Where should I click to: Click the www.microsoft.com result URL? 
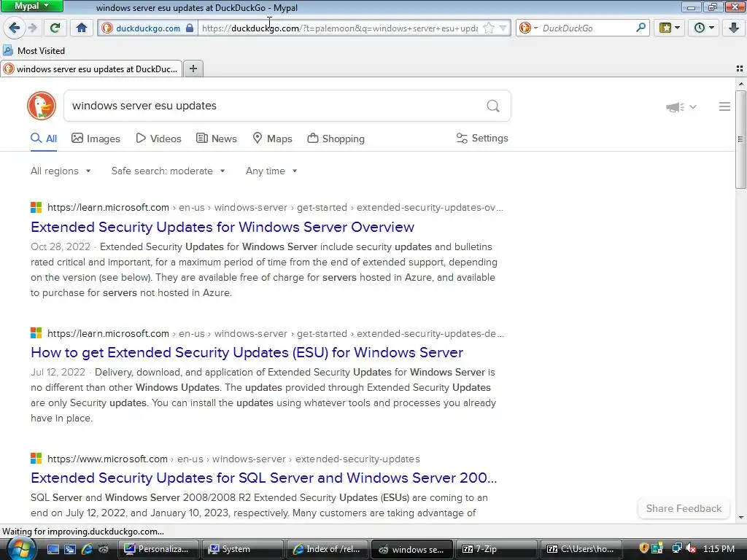(107, 459)
